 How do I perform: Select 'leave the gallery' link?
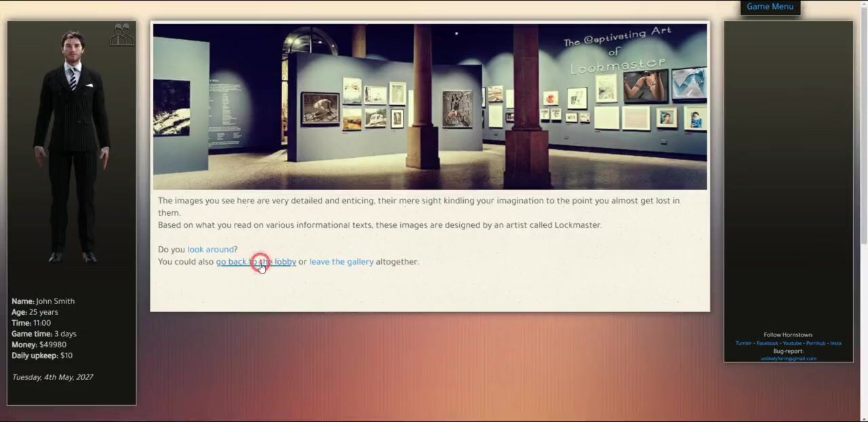(x=341, y=262)
